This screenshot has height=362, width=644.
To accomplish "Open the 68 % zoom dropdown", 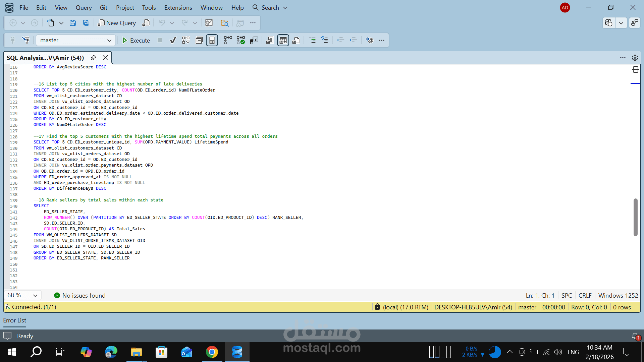I will 35,295.
